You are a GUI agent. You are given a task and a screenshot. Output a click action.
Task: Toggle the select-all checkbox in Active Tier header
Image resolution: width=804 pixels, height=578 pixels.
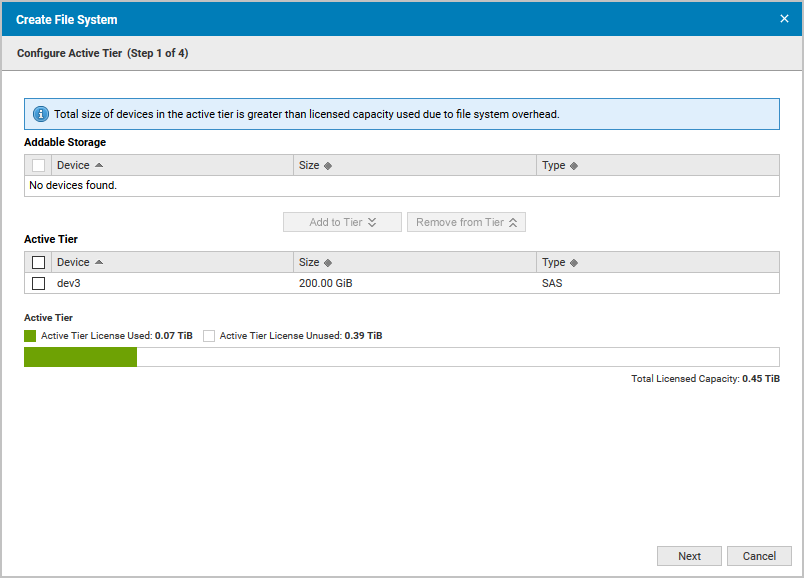click(37, 261)
